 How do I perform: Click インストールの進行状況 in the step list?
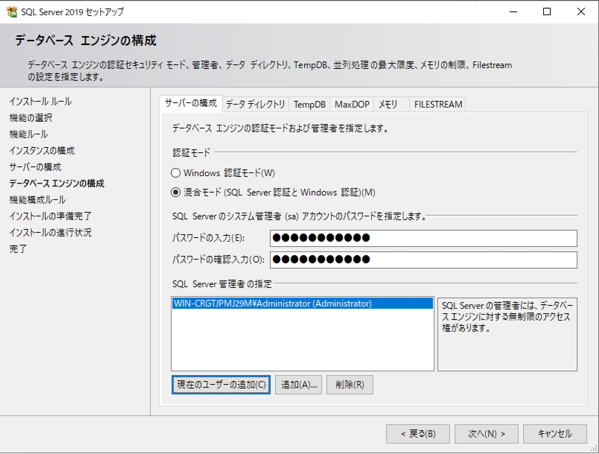tap(50, 233)
